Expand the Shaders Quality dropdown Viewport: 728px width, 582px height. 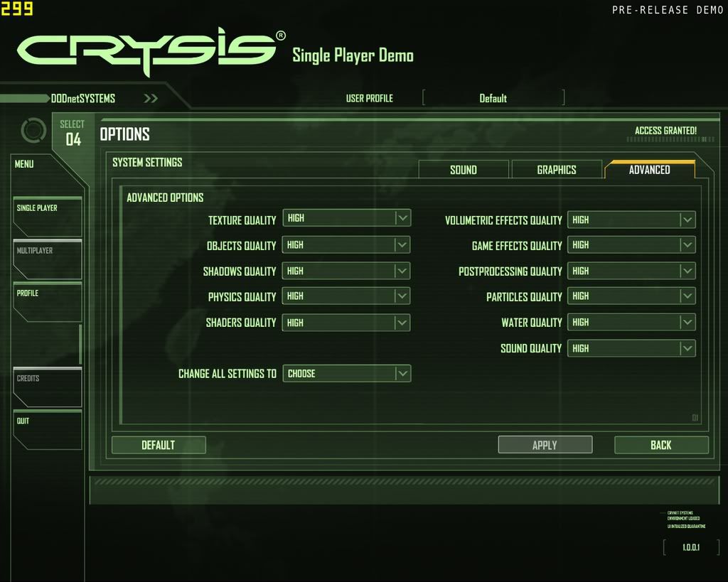(x=346, y=323)
